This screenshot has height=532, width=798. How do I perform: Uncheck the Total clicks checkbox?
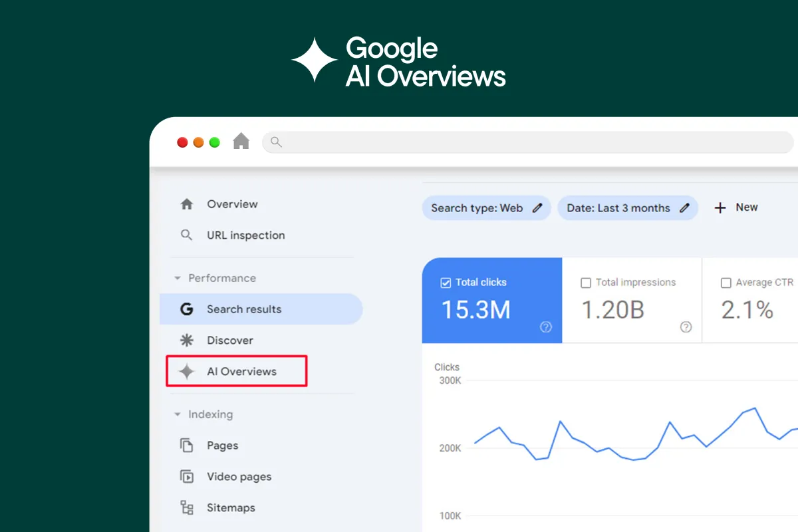(x=446, y=283)
